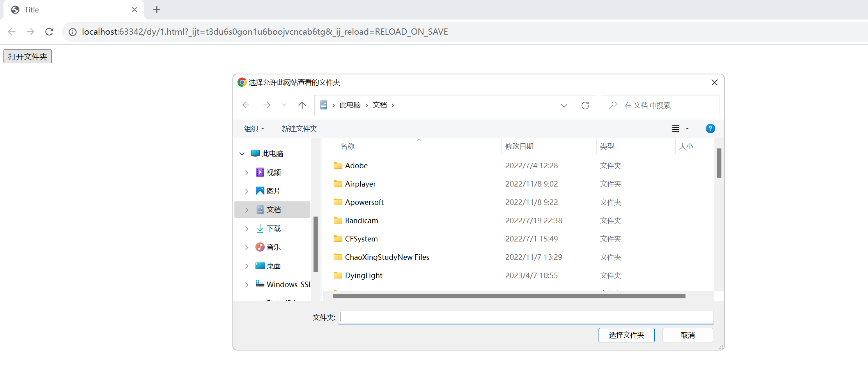Go up one folder level in dialog

pos(302,105)
